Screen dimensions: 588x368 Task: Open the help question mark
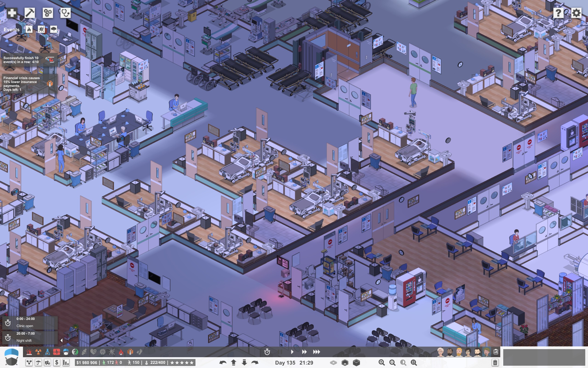[558, 13]
